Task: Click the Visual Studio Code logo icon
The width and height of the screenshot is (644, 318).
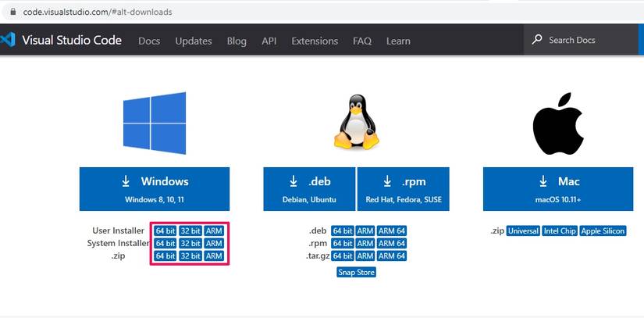Action: coord(9,40)
